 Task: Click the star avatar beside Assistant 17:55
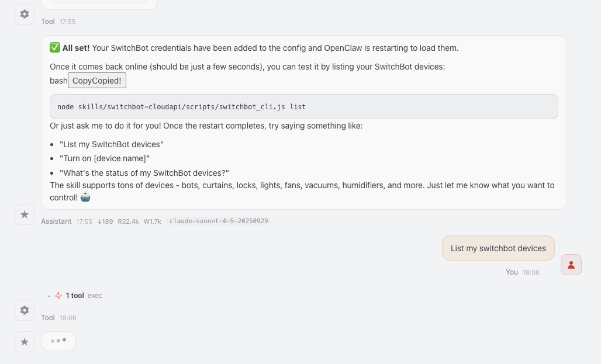click(x=25, y=214)
